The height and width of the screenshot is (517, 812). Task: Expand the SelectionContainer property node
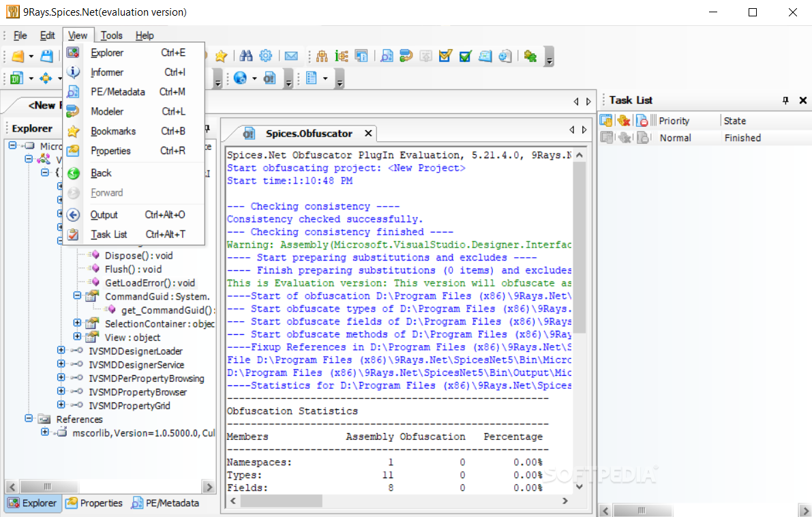(77, 323)
